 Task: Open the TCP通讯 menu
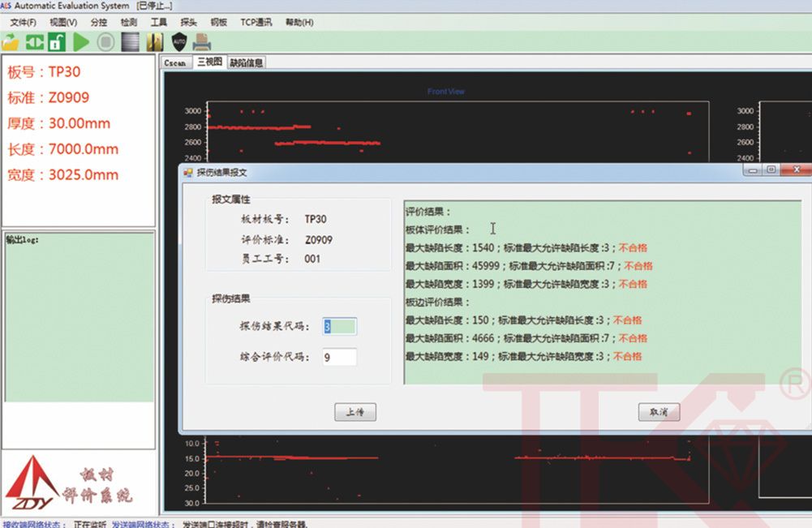256,22
